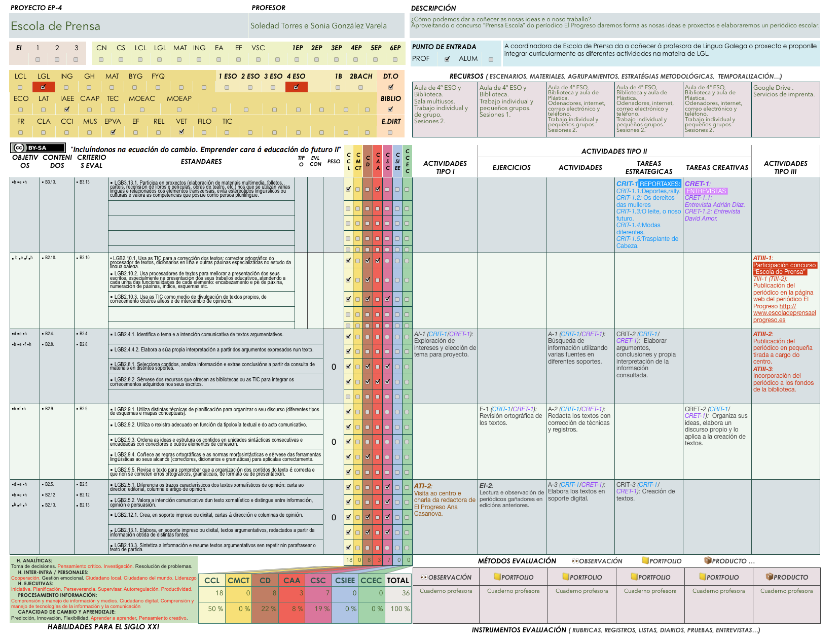The height and width of the screenshot is (643, 840).
Task: Select the Producto box icon above Cuaderno profesora
Action: click(769, 577)
